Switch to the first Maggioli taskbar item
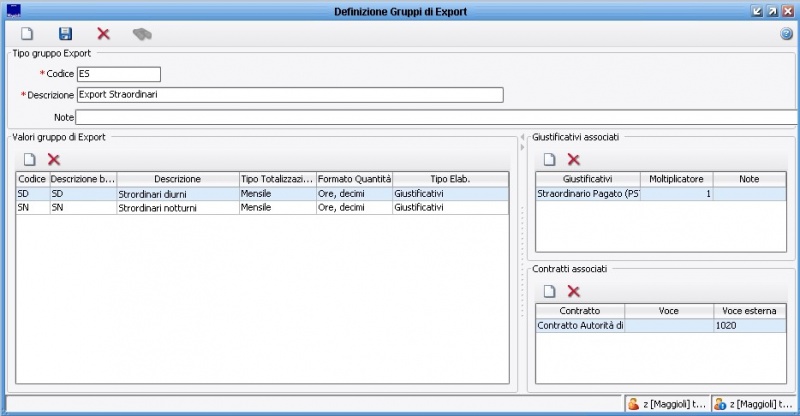Viewport: 800px width, 416px height. coord(665,404)
